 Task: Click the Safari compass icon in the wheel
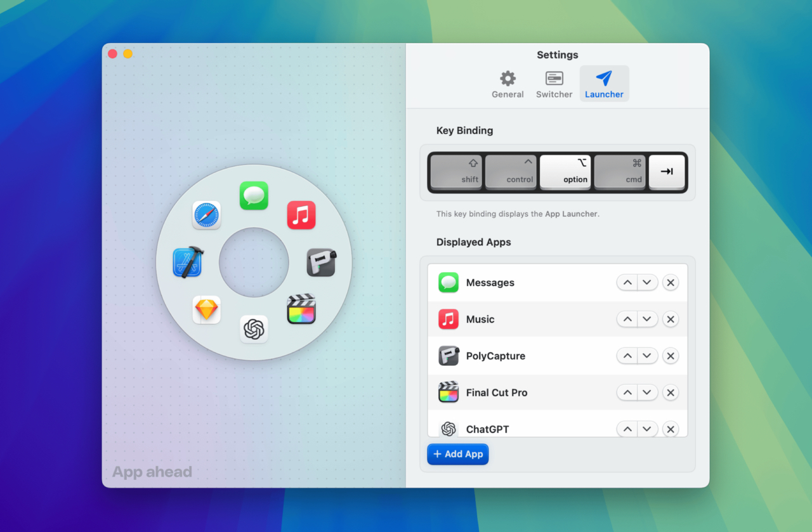(206, 215)
